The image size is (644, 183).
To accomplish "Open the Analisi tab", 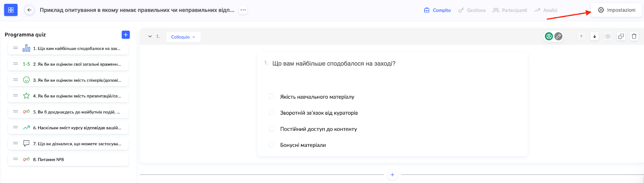I will click(x=546, y=10).
